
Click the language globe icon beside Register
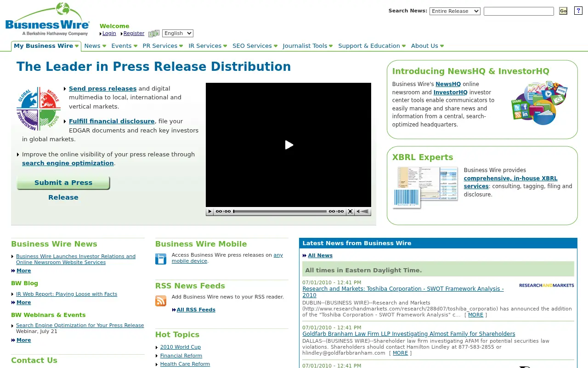154,33
